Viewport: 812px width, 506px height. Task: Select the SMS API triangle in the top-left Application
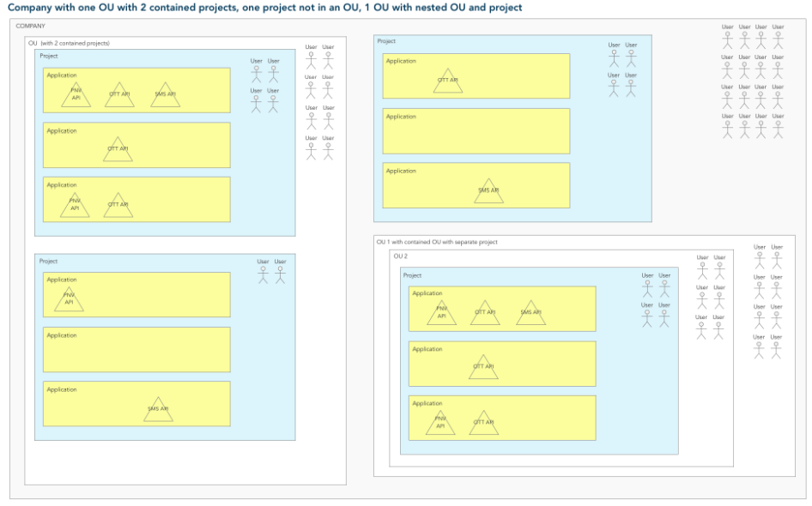pos(165,96)
